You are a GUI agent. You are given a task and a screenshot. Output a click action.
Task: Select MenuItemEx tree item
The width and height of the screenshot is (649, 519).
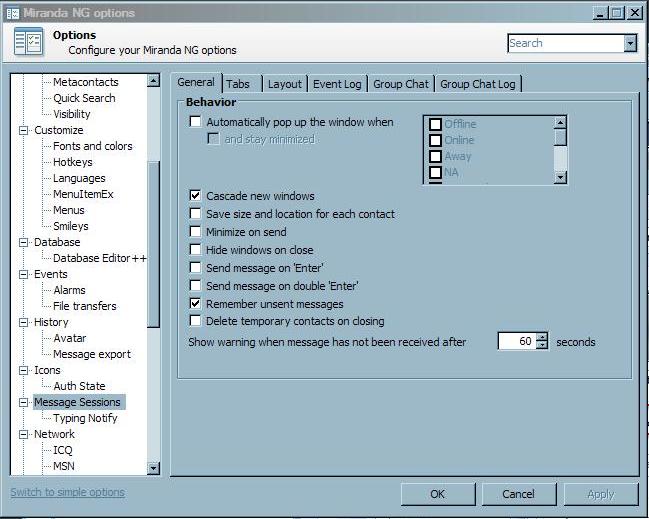click(x=83, y=195)
